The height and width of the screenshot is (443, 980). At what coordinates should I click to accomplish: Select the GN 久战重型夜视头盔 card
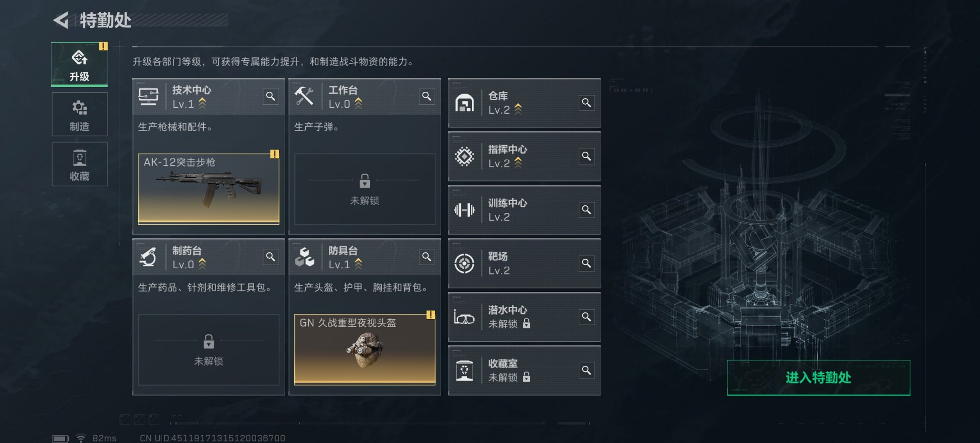pyautogui.click(x=365, y=349)
